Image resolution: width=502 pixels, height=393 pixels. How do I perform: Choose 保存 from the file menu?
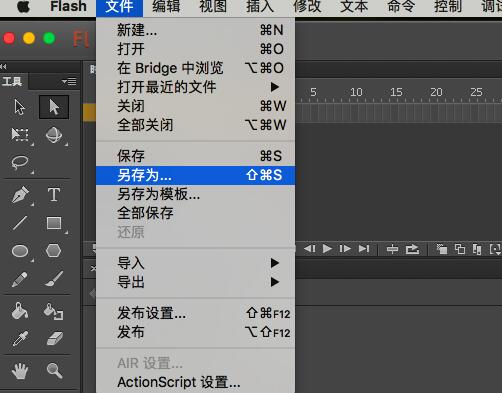[195, 156]
